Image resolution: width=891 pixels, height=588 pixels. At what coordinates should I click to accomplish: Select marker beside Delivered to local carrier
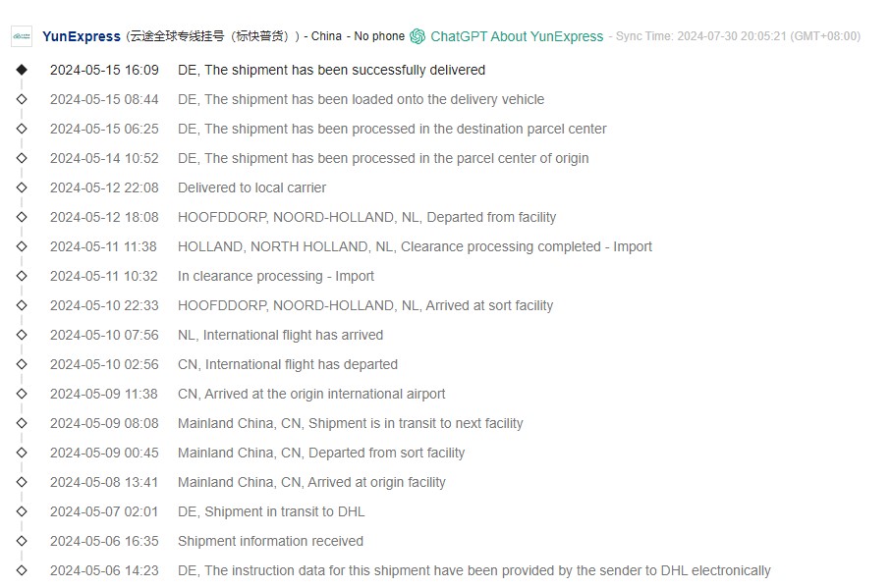click(x=22, y=187)
